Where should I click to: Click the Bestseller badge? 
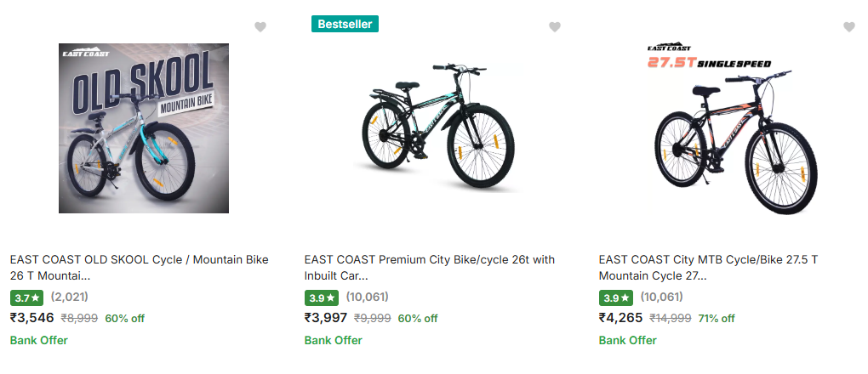tap(345, 24)
